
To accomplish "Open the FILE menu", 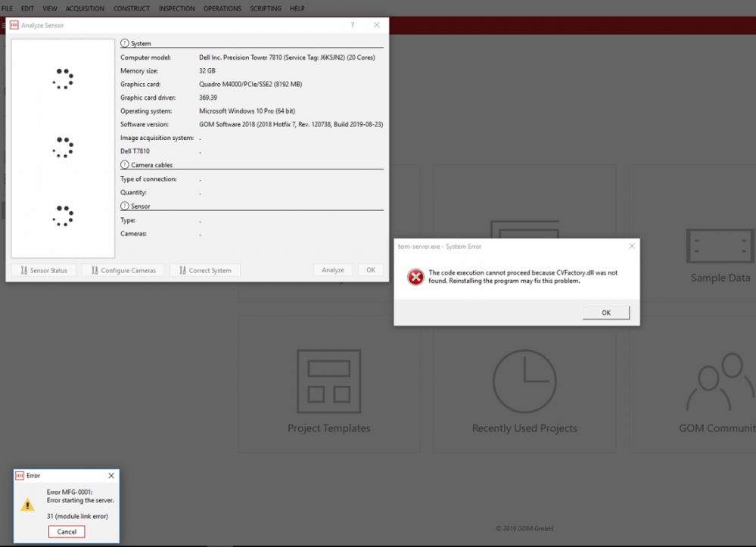I will (8, 8).
